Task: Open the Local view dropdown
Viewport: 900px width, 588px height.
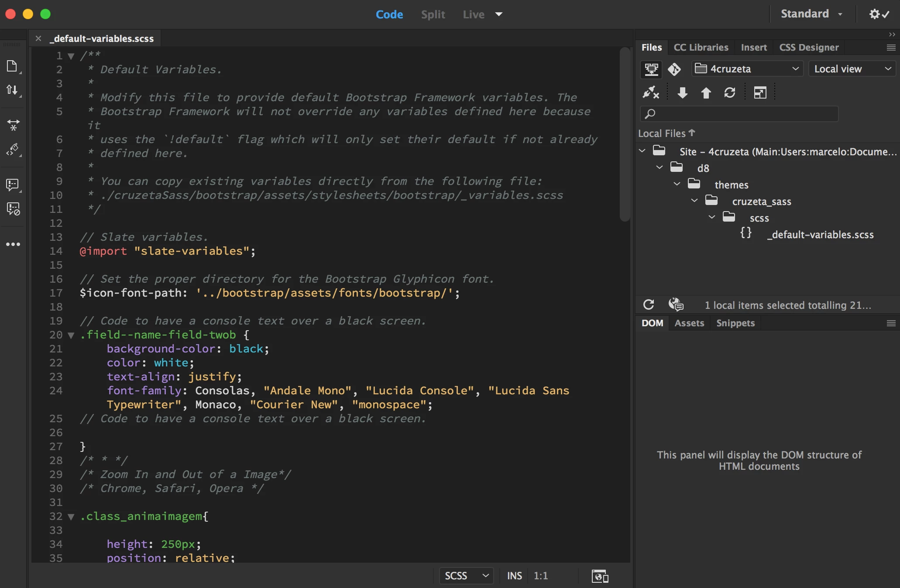Action: tap(852, 69)
